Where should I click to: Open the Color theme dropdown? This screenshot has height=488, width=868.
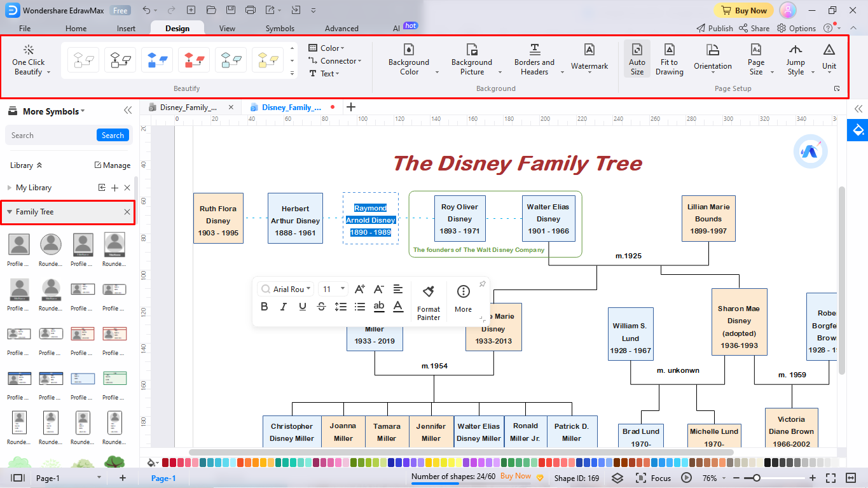point(327,48)
